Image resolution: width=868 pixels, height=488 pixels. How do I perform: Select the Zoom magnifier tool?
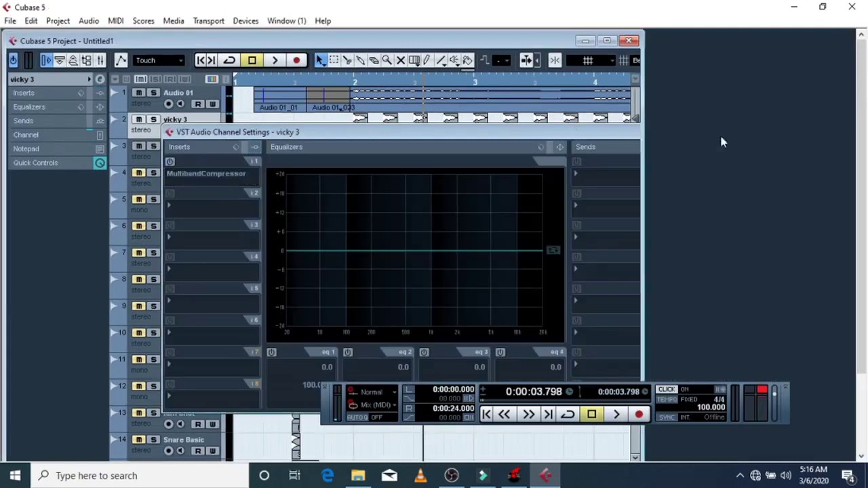387,60
